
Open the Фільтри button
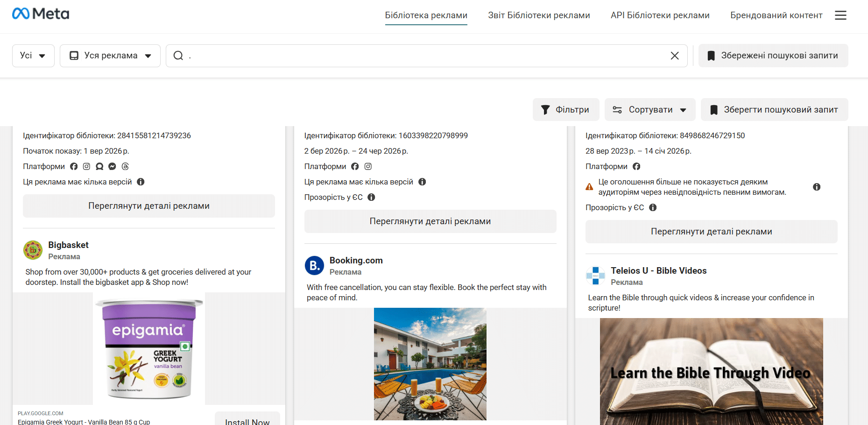click(566, 110)
